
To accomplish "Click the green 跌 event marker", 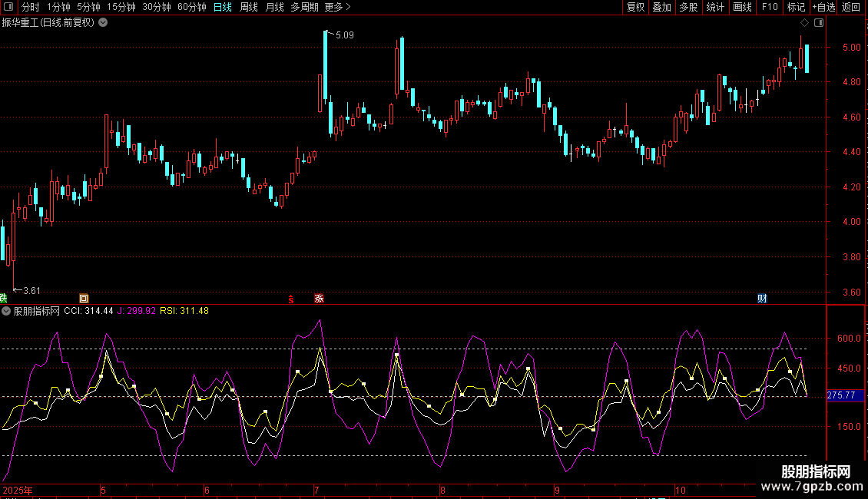I will click(x=3, y=298).
